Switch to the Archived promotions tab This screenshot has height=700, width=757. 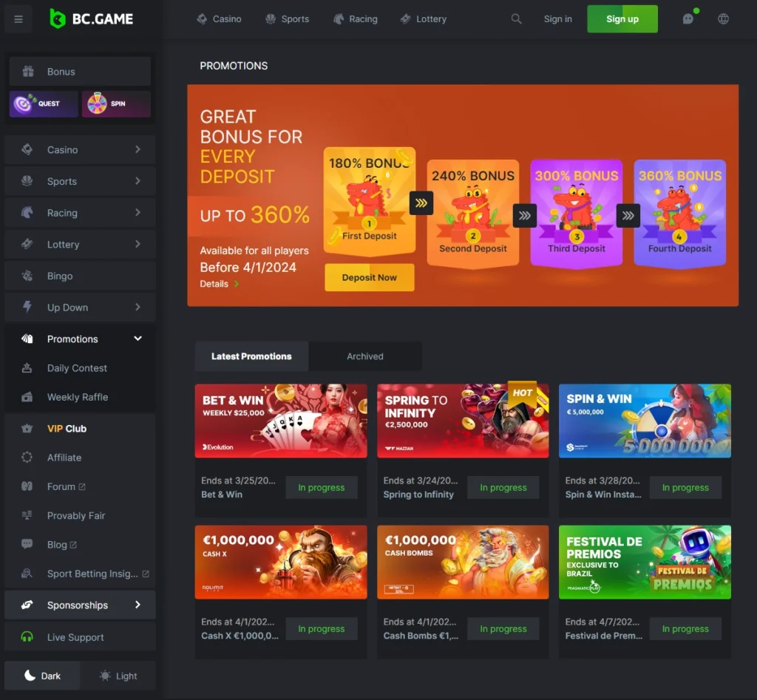click(365, 356)
